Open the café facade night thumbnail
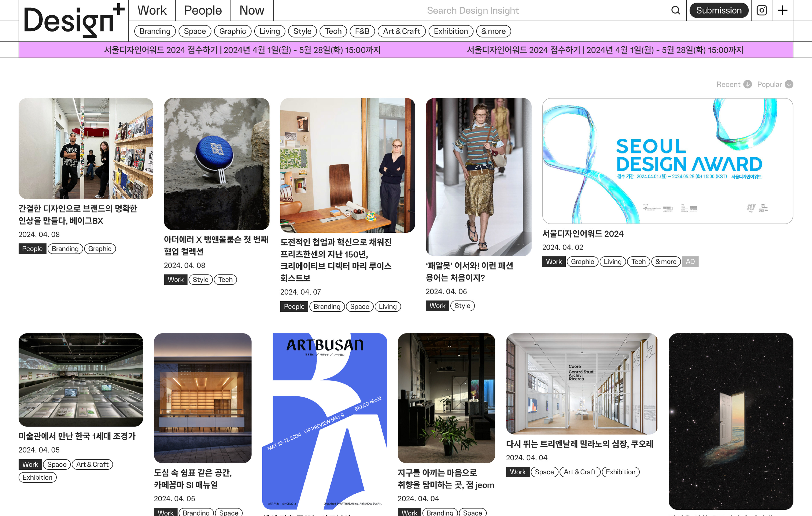The width and height of the screenshot is (812, 516). [203, 398]
